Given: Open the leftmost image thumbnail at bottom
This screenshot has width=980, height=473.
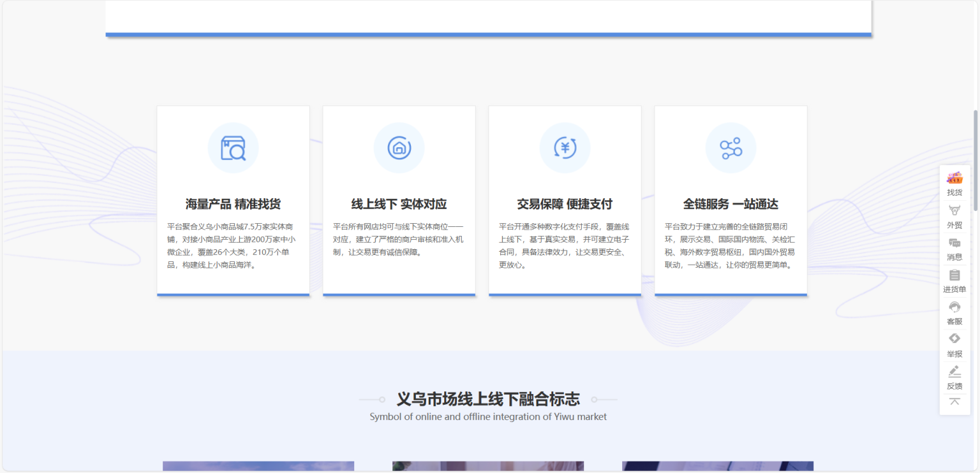Looking at the screenshot, I should pyautogui.click(x=258, y=467).
